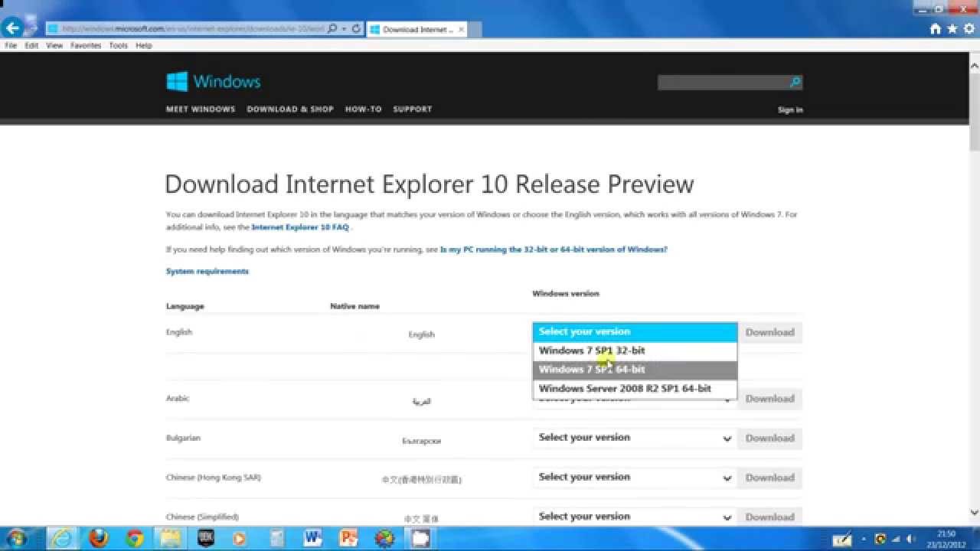This screenshot has width=980, height=551.
Task: Click the Windows logo on the site header
Action: pyautogui.click(x=214, y=81)
